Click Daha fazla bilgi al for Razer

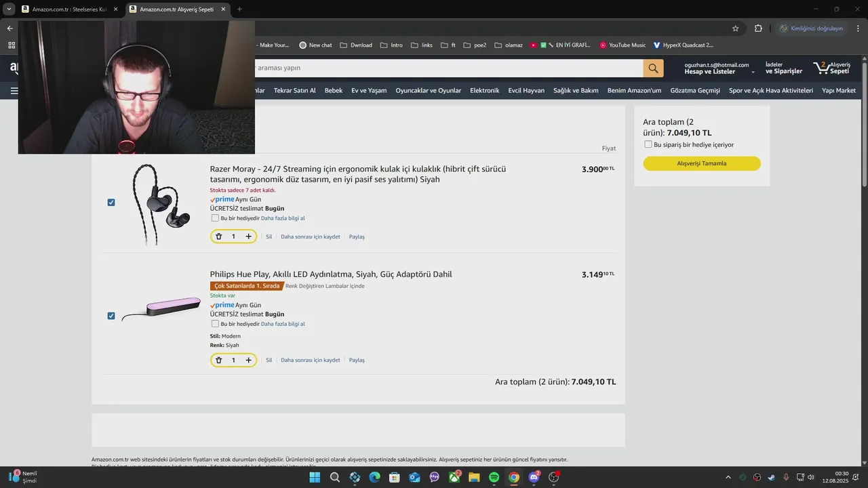coord(283,218)
